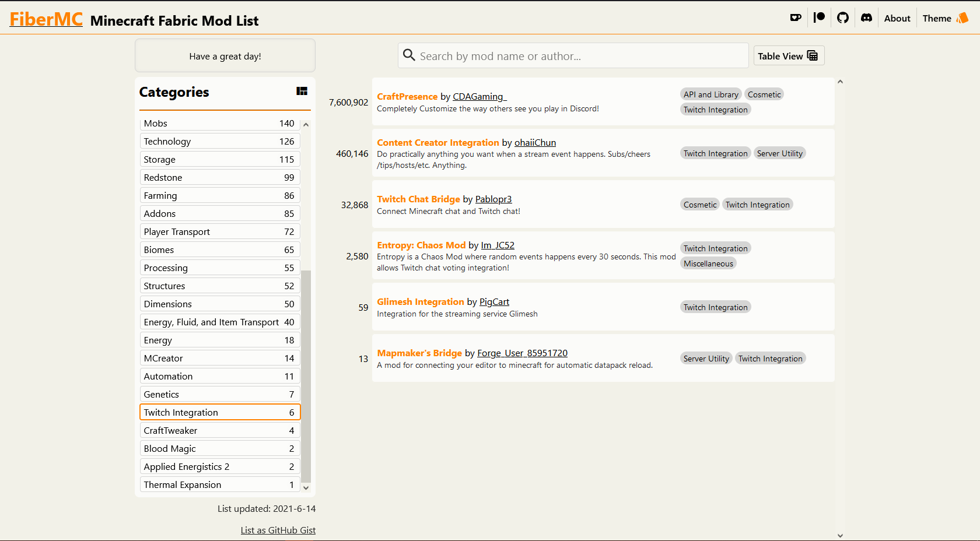Select the Storage category

pos(220,159)
